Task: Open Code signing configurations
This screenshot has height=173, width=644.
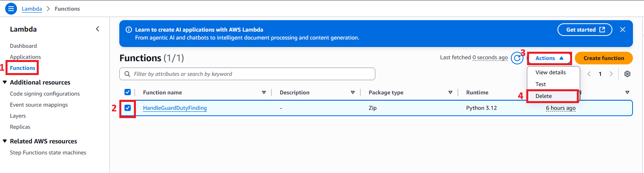Action: pos(45,94)
